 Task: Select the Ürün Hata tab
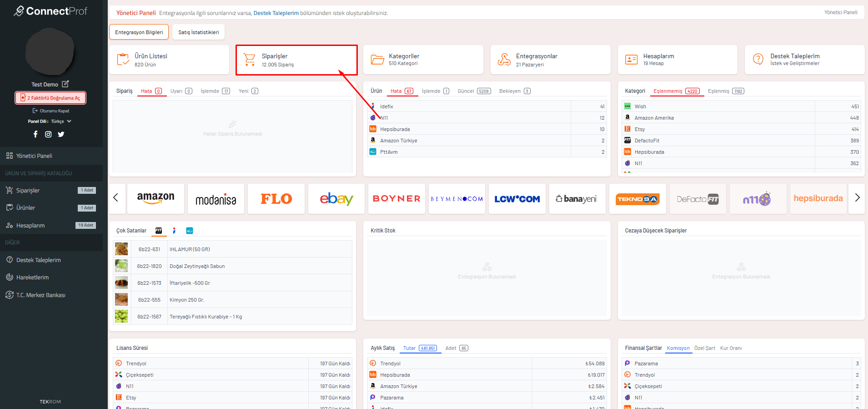coord(402,91)
